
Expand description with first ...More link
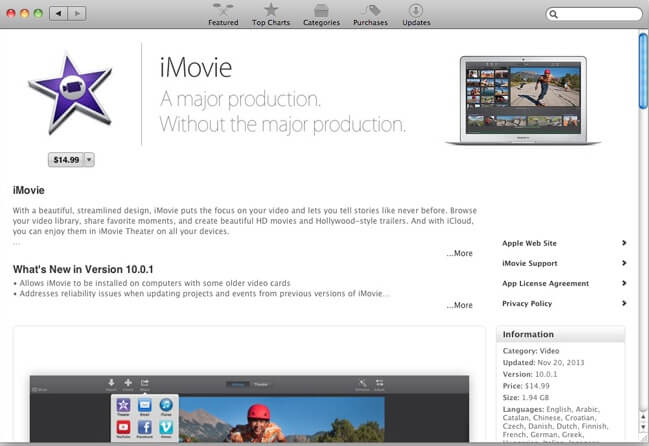click(459, 253)
